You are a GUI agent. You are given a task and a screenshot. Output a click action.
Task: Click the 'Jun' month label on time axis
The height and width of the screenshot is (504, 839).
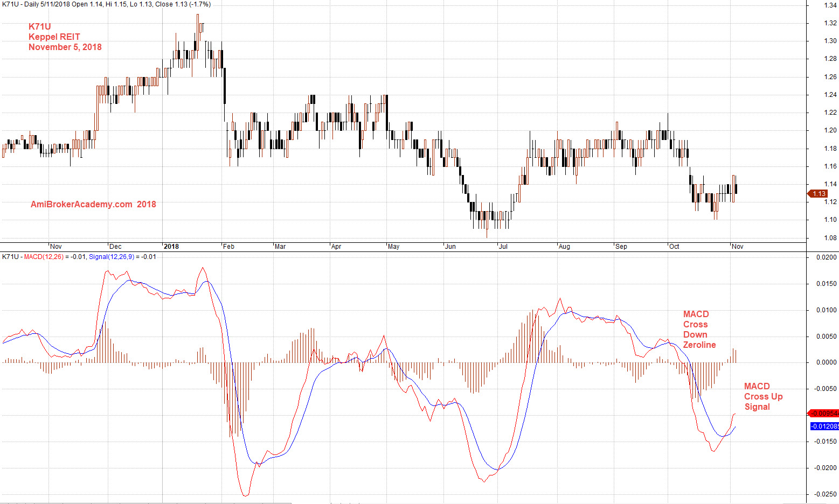[450, 247]
